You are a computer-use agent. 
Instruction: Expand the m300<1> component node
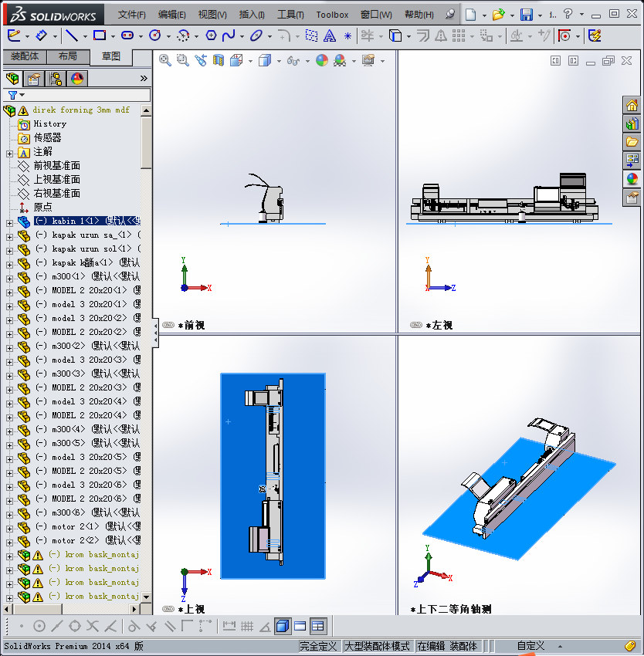click(x=9, y=279)
